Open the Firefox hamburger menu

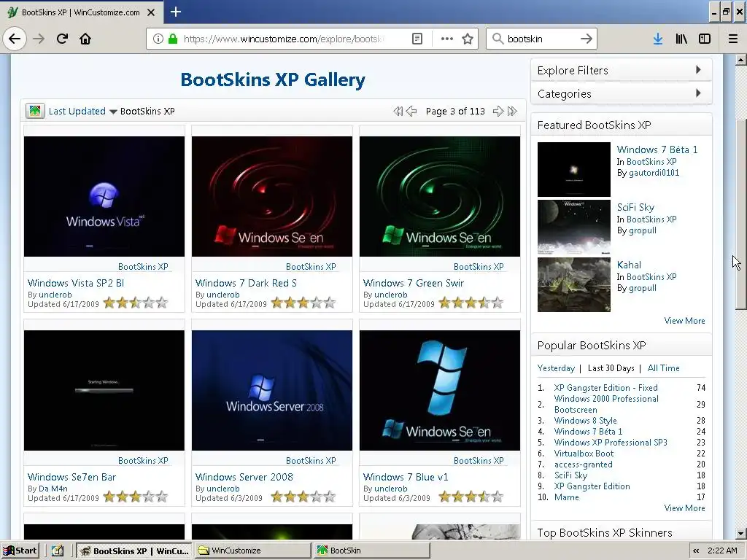(x=733, y=39)
